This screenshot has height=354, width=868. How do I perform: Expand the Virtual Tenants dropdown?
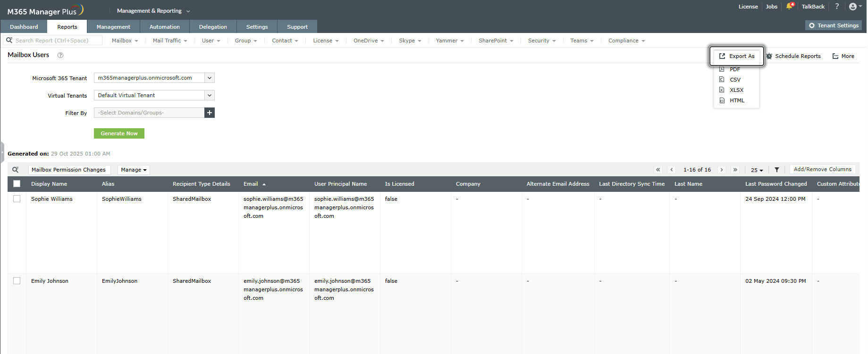(x=210, y=95)
